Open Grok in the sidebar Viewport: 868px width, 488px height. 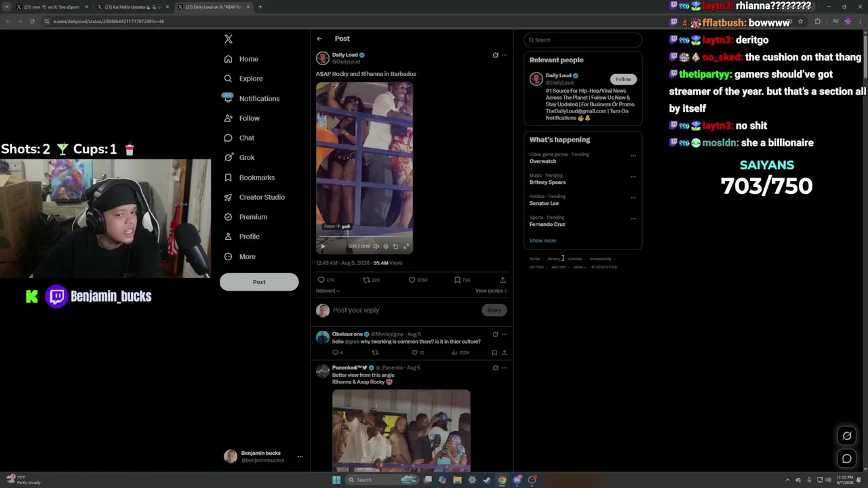pyautogui.click(x=239, y=157)
